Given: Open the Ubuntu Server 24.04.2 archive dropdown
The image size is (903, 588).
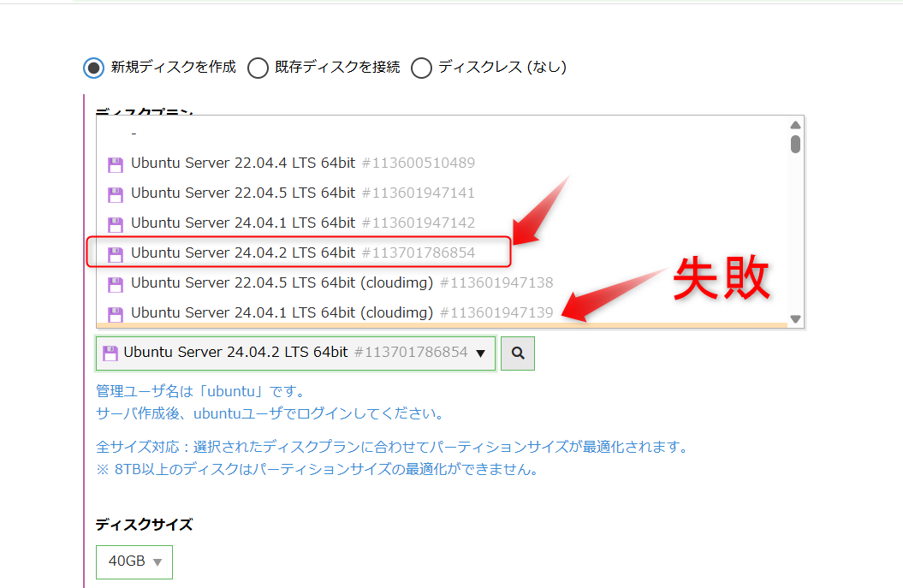Looking at the screenshot, I should point(295,353).
